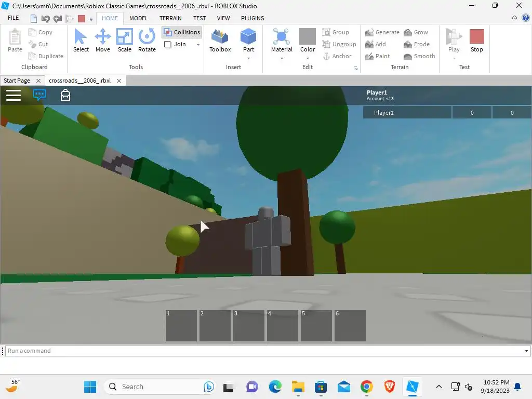Switch to the TERRAIN ribbon tab
This screenshot has height=399, width=532.
pyautogui.click(x=170, y=18)
